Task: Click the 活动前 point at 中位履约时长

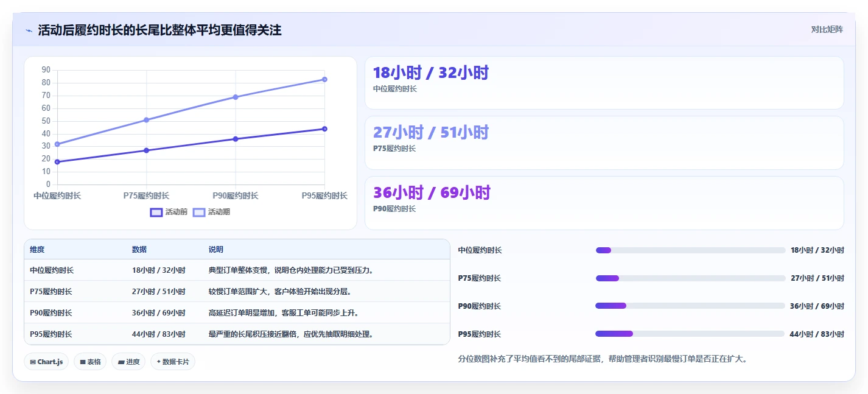Action: pos(57,162)
